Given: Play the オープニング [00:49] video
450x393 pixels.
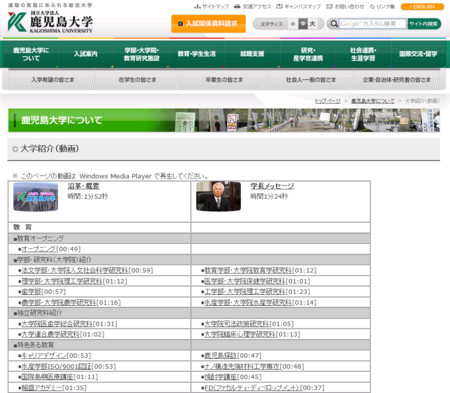Looking at the screenshot, I should [39, 249].
